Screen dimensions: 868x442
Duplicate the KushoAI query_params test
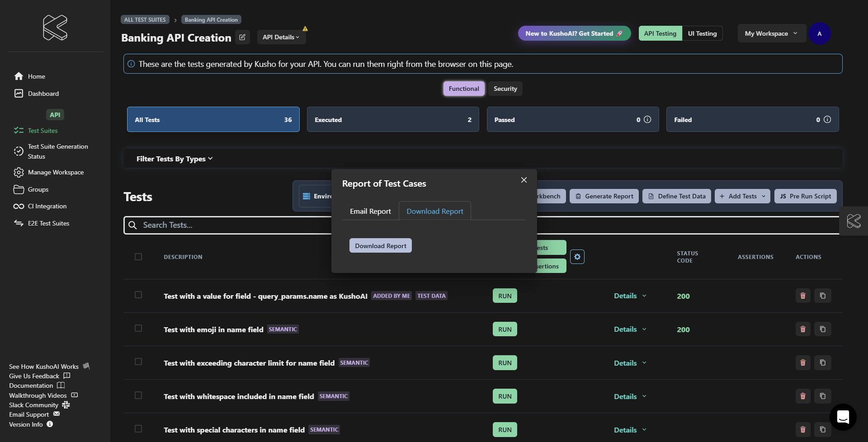pos(823,296)
